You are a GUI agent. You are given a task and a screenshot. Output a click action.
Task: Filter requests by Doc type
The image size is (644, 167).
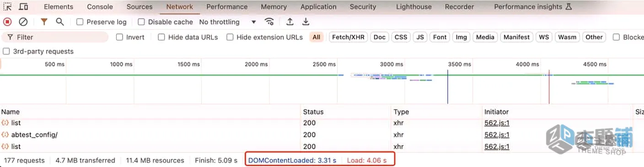click(x=380, y=37)
